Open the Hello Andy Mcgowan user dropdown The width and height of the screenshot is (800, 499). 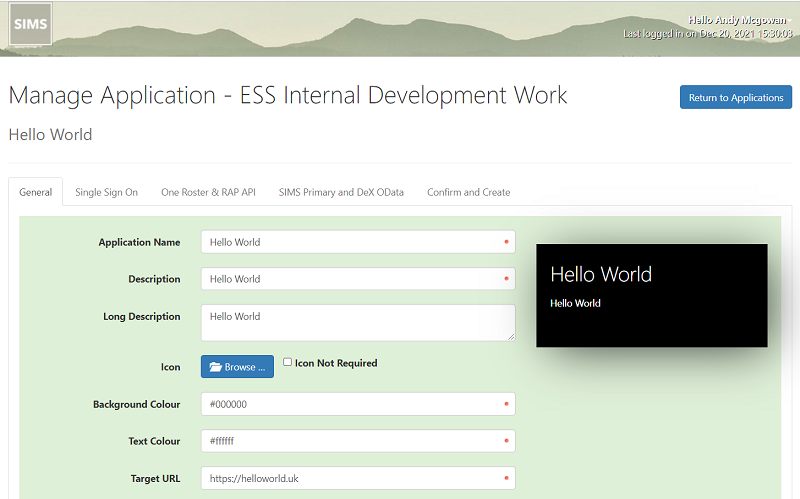pos(739,20)
